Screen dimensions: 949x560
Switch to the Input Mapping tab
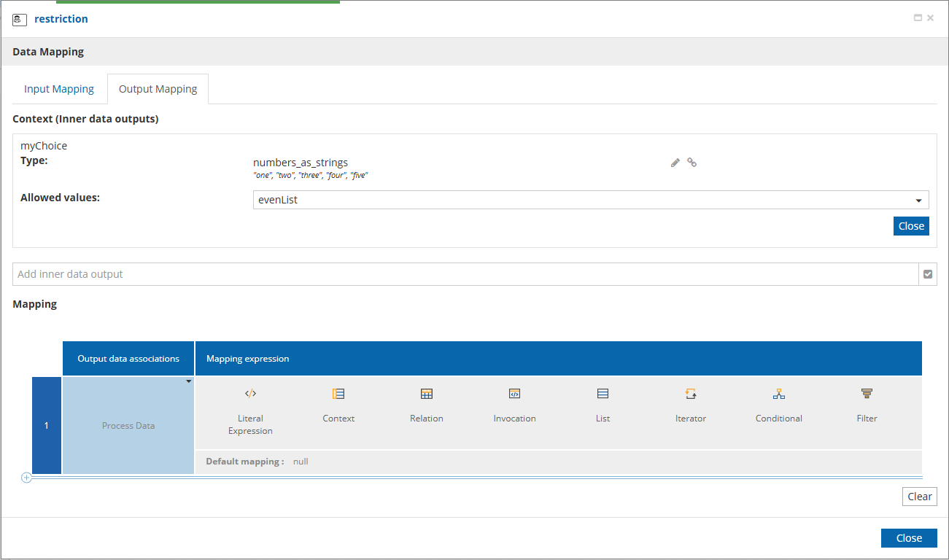point(59,89)
